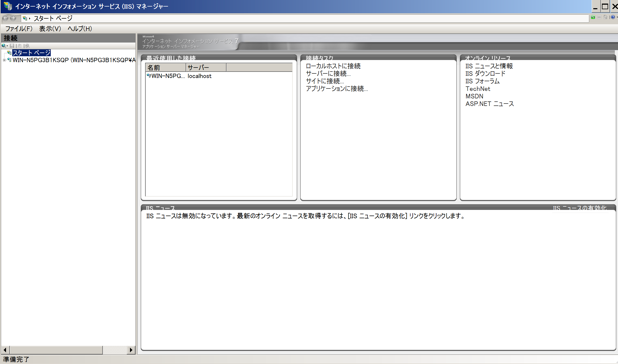Screen dimensions: 618x364
Task: Click the right arrow of the tree scrollbar
Action: pos(131,350)
